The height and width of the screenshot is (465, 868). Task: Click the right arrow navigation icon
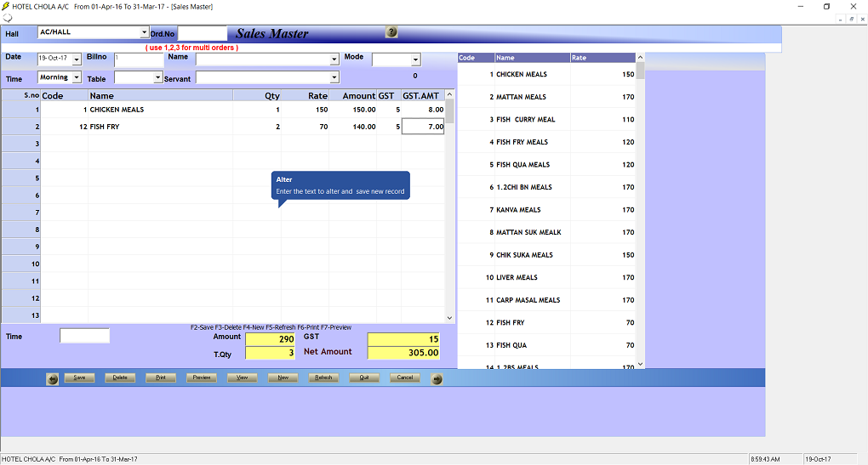tap(437, 378)
